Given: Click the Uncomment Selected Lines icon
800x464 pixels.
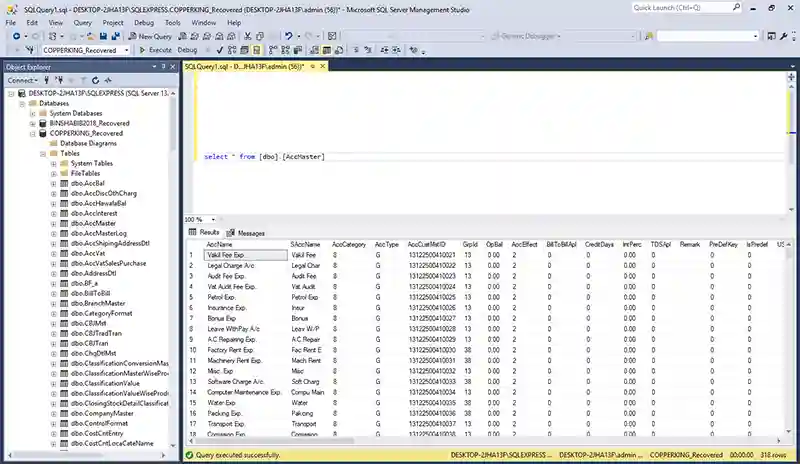Looking at the screenshot, I should pyautogui.click(x=368, y=50).
